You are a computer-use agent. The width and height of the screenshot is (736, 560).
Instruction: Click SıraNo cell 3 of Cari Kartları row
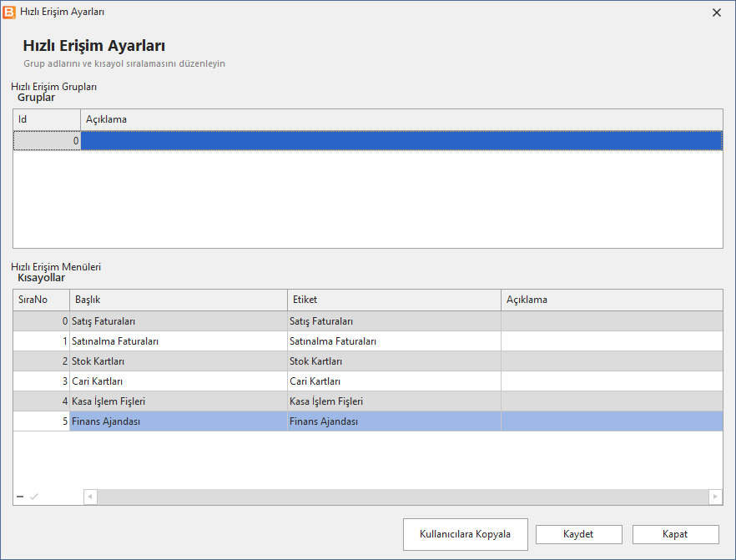pos(42,381)
